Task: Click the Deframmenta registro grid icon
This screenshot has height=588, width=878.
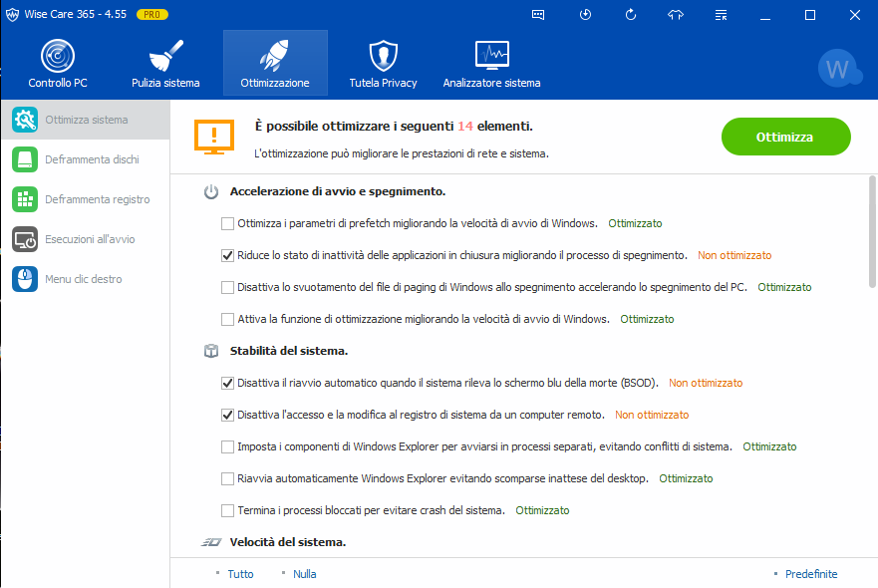Action: pos(25,199)
